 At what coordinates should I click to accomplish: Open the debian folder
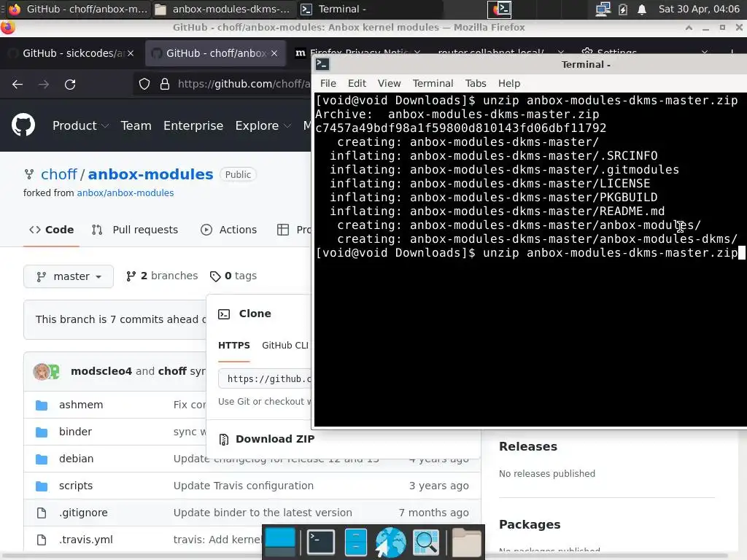tap(76, 459)
